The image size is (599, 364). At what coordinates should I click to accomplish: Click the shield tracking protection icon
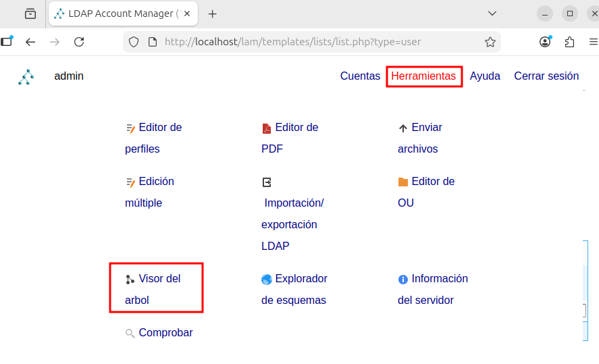(134, 42)
